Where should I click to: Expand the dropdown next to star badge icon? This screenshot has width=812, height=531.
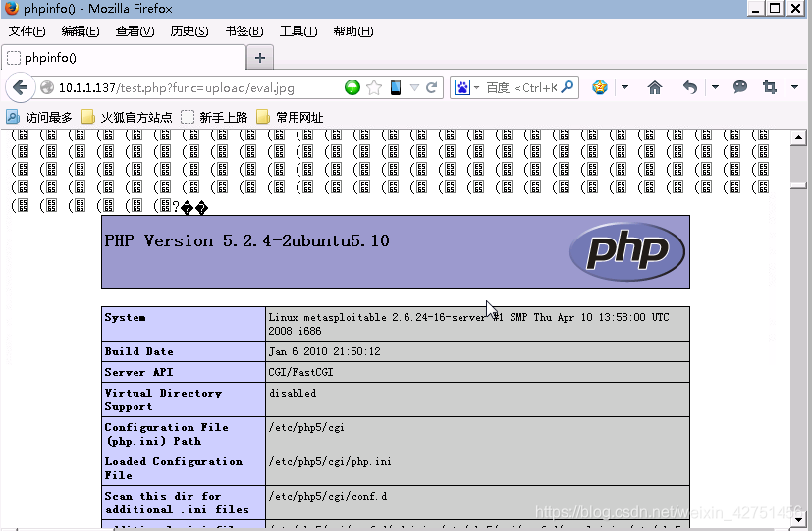tap(624, 87)
